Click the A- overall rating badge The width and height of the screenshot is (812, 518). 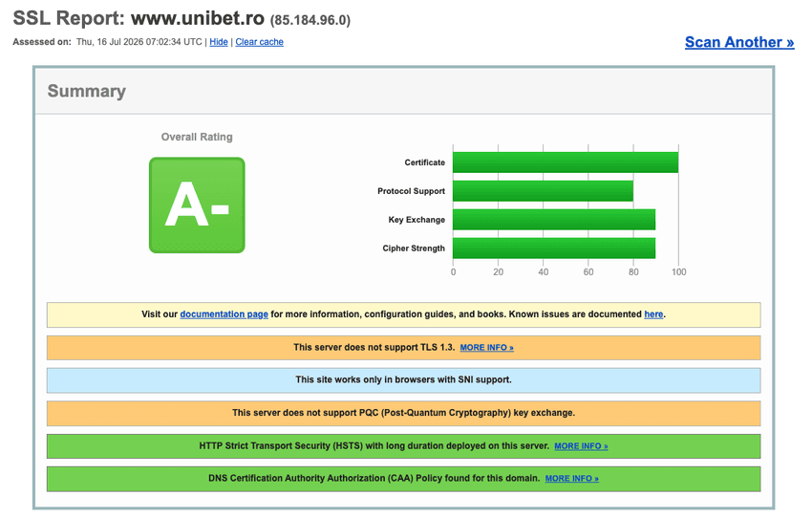197,205
